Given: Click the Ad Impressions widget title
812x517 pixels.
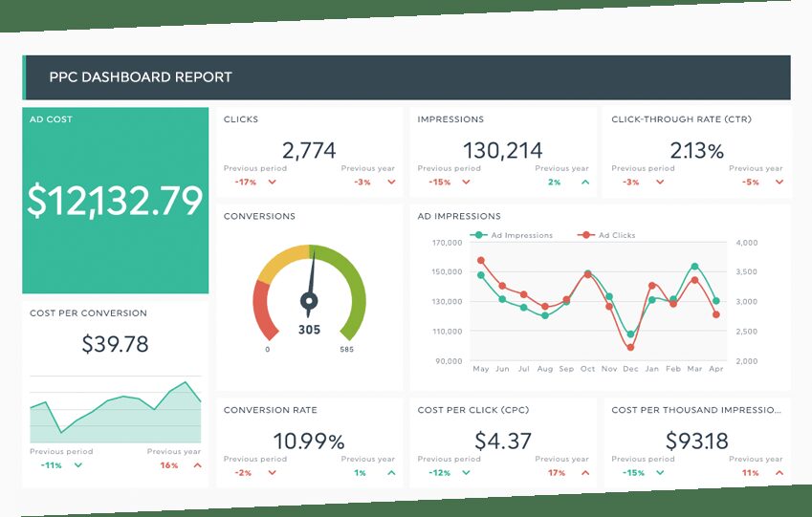Looking at the screenshot, I should coord(459,216).
